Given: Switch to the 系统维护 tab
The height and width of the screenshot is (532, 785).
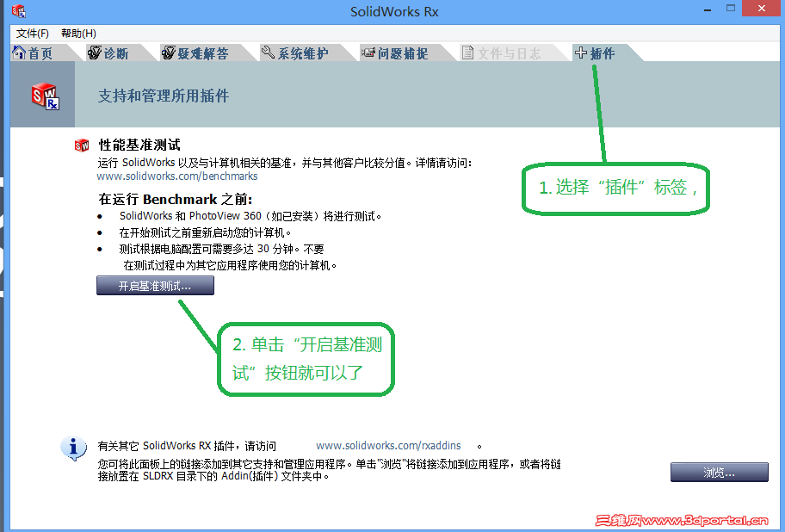Looking at the screenshot, I should 303,53.
